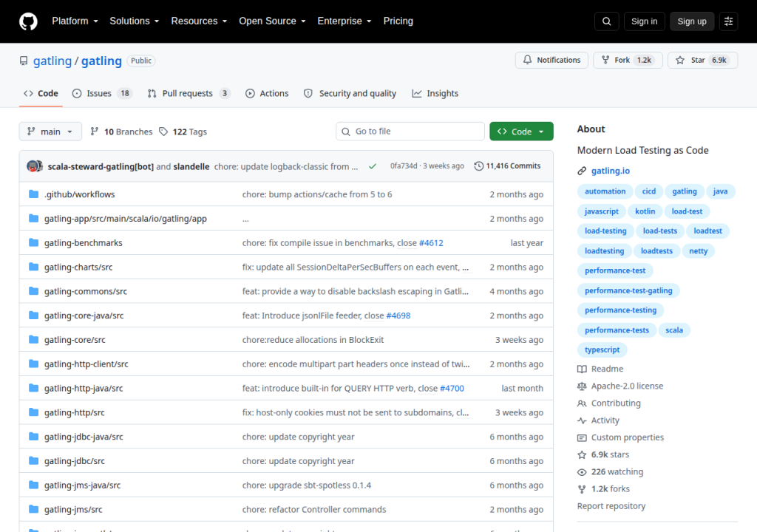Open the gatling.io website link
The image size is (757, 532).
point(610,171)
